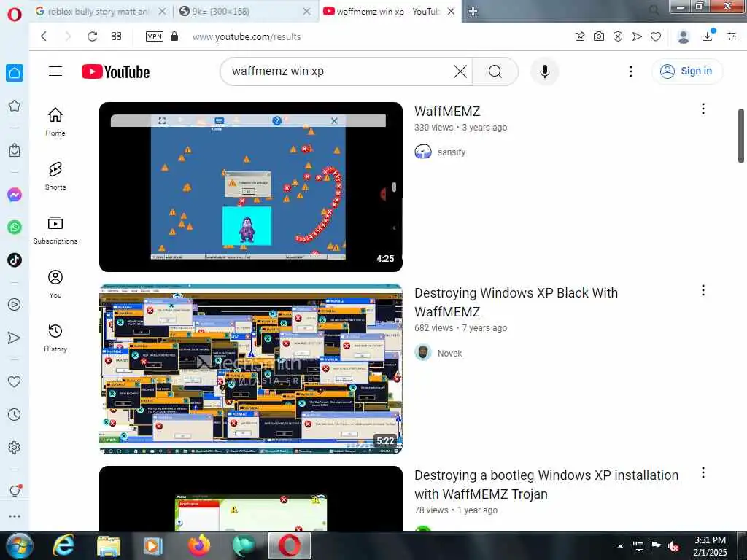Viewport: 747px width, 560px height.
Task: Open TikTok in the Opera sidebar
Action: click(x=15, y=260)
